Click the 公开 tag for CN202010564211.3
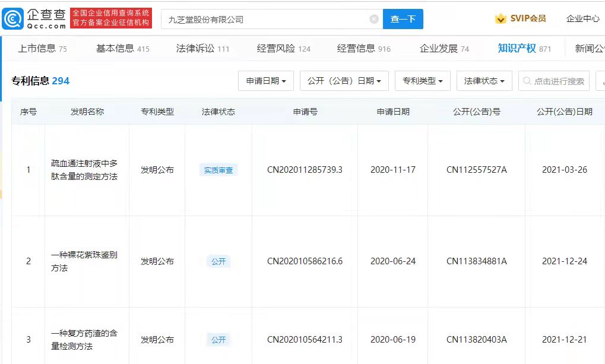Image resolution: width=605 pixels, height=364 pixels. [x=218, y=340]
